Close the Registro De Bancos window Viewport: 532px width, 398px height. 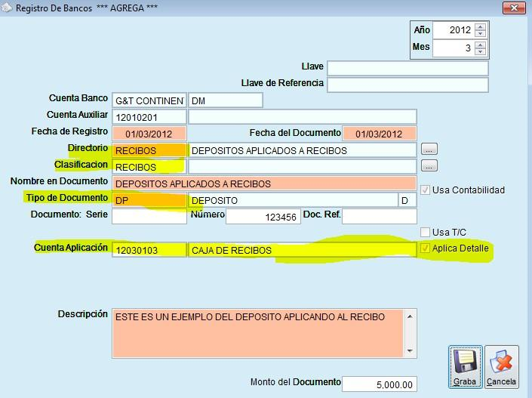pyautogui.click(x=514, y=8)
